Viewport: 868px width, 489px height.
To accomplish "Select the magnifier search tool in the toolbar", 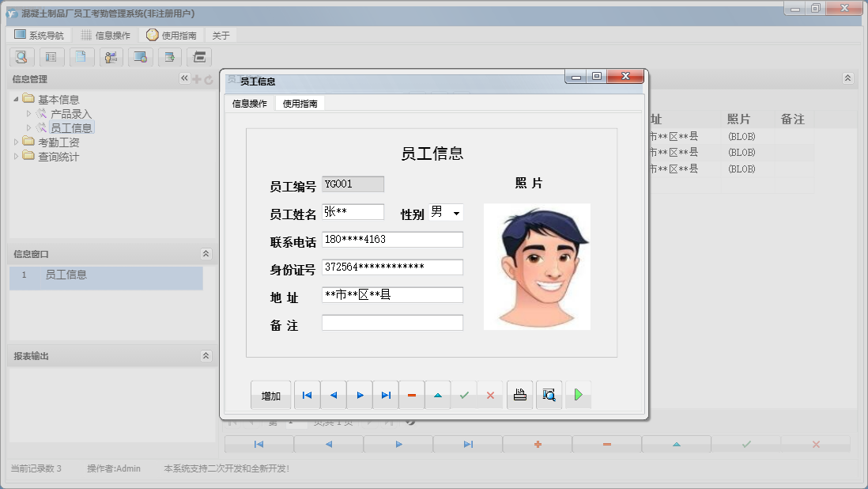I will tap(21, 57).
